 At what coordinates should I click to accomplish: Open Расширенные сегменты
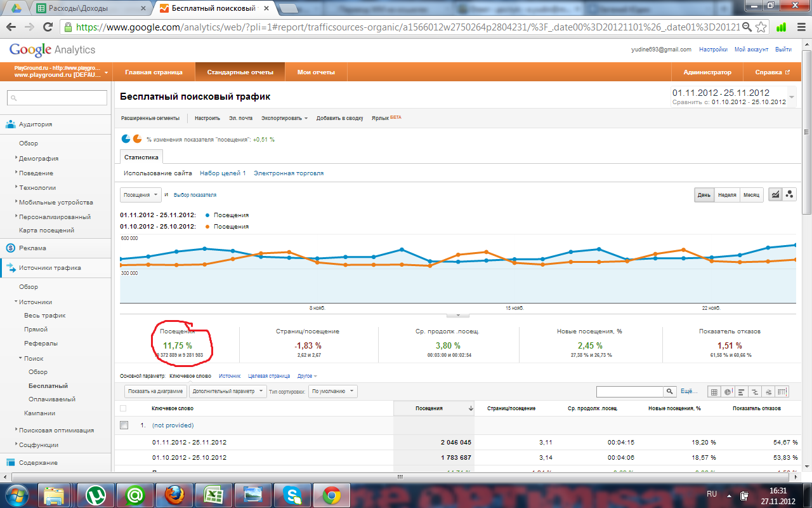(x=150, y=118)
